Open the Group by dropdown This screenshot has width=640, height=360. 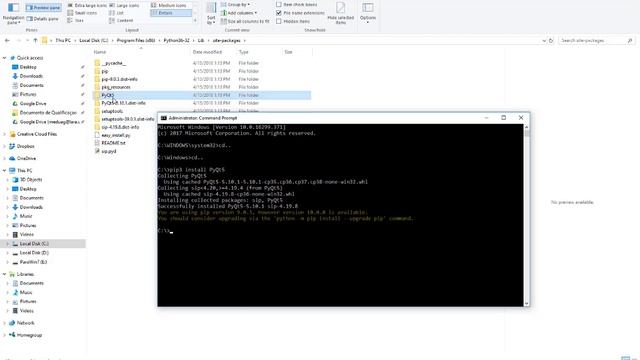click(236, 4)
